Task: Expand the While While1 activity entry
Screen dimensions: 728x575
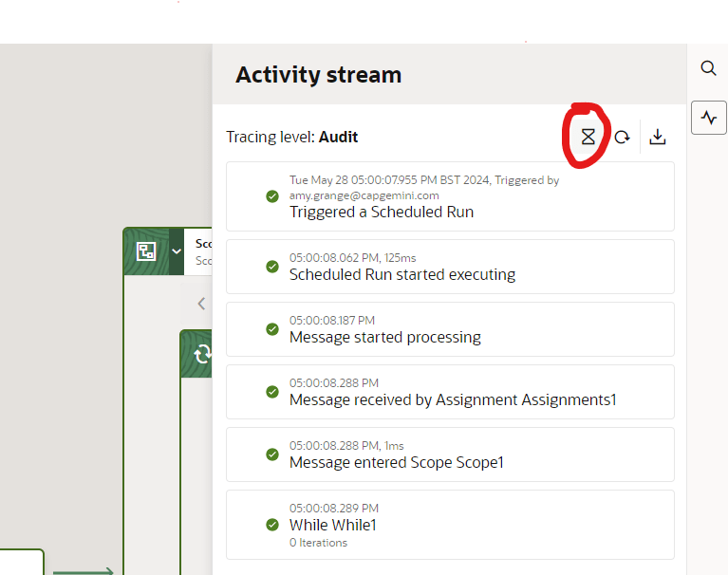Action: pos(332,525)
